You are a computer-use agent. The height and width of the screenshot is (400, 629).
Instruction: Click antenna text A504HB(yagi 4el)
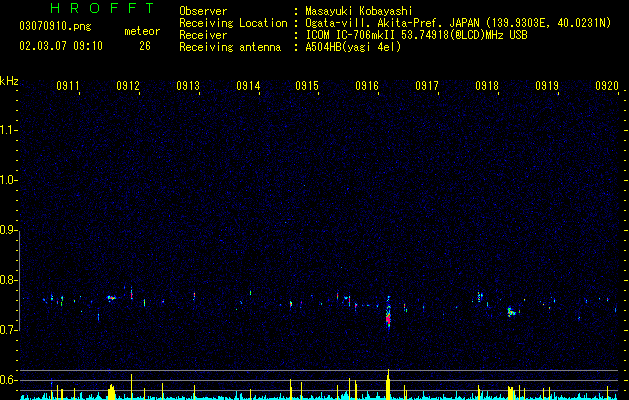click(353, 47)
